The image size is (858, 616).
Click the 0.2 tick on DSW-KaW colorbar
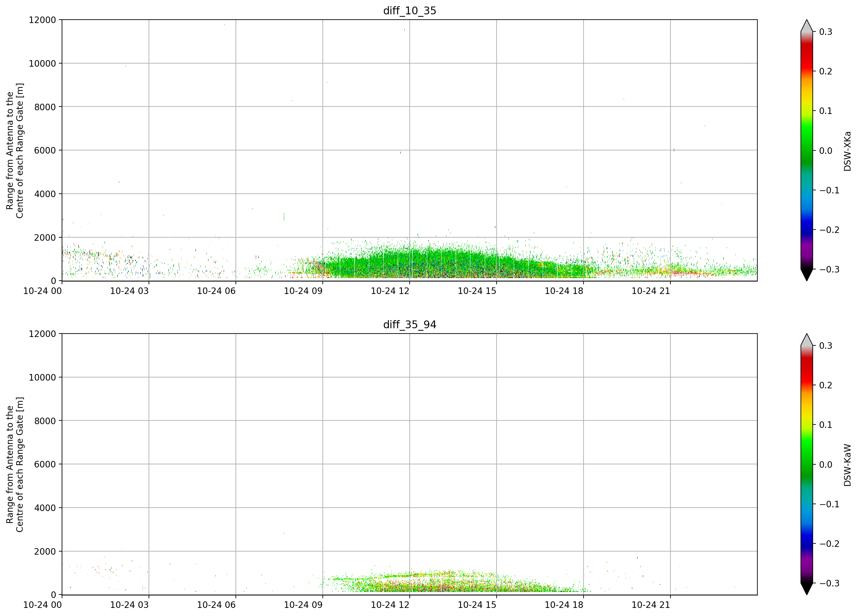point(826,385)
